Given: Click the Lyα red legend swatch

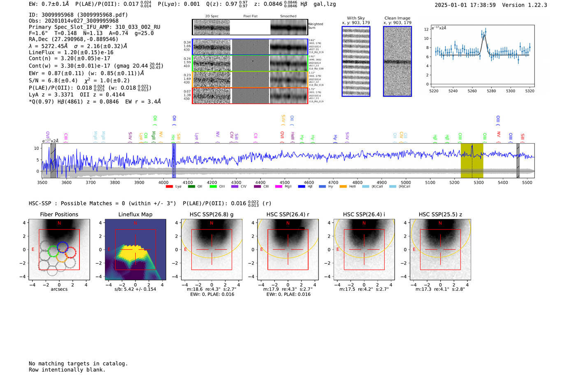Looking at the screenshot, I should pyautogui.click(x=169, y=187).
